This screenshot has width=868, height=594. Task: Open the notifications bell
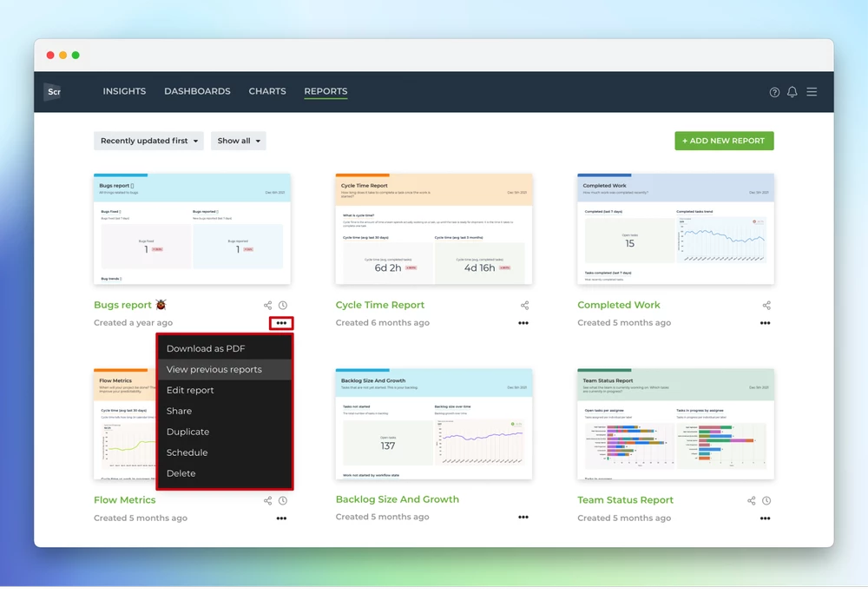click(792, 92)
